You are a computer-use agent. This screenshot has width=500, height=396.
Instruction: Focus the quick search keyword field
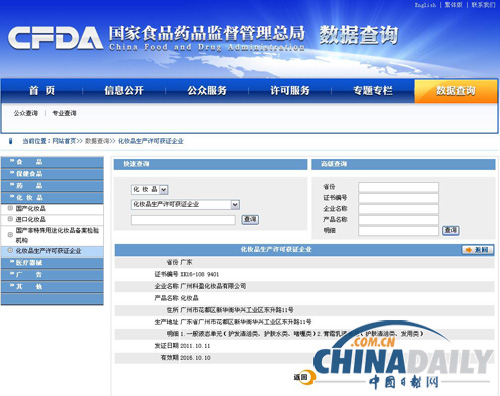point(183,220)
